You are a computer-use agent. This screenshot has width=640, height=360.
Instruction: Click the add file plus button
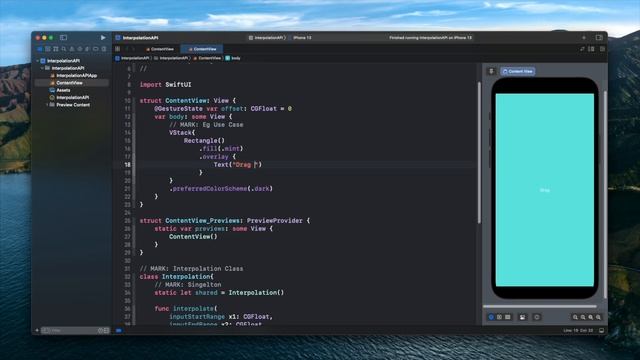(37, 330)
